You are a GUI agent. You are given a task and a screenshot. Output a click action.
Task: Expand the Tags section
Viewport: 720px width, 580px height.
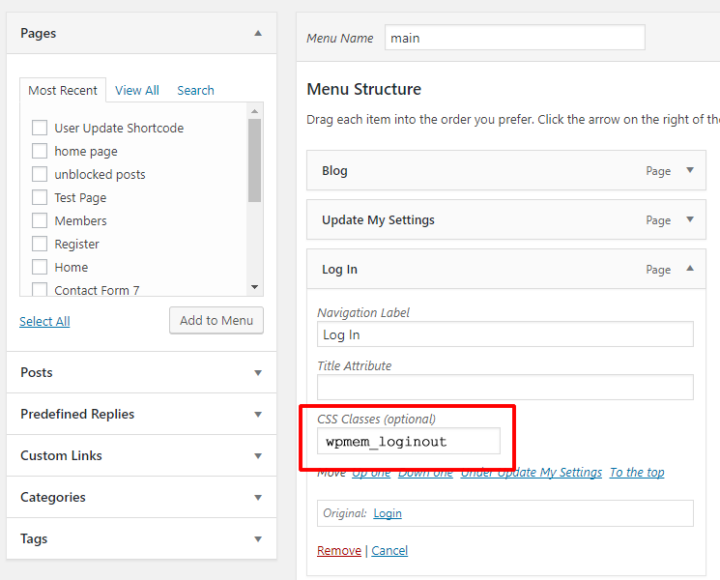(258, 539)
